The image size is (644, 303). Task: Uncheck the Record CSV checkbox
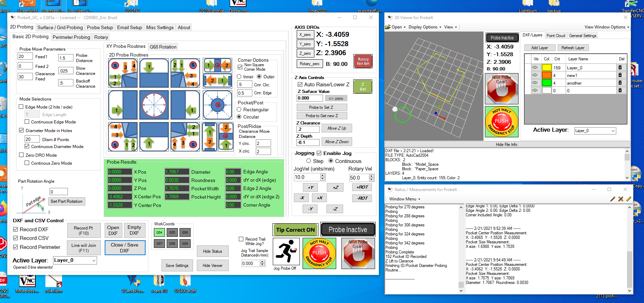[x=16, y=238]
